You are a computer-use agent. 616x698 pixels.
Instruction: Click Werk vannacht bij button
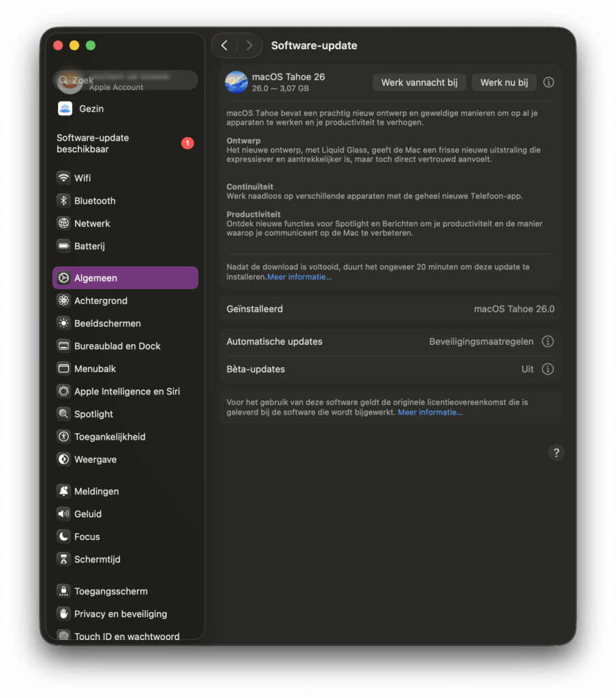(419, 82)
